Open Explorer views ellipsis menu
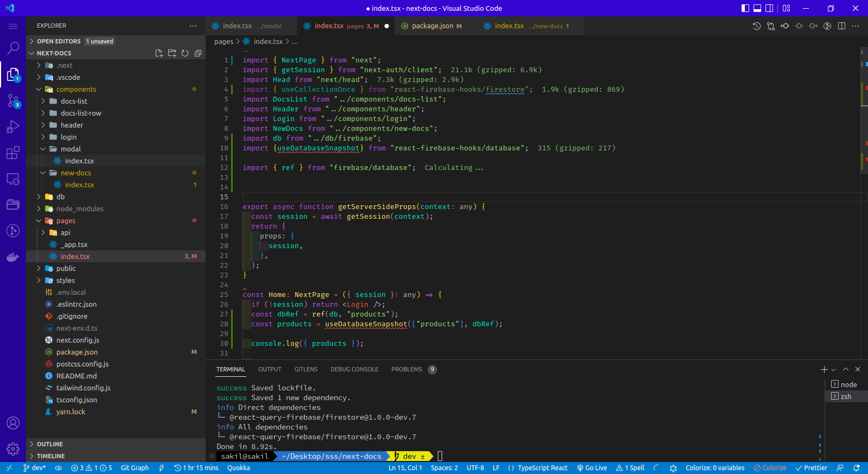Viewport: 868px width, 474px height. [193, 26]
